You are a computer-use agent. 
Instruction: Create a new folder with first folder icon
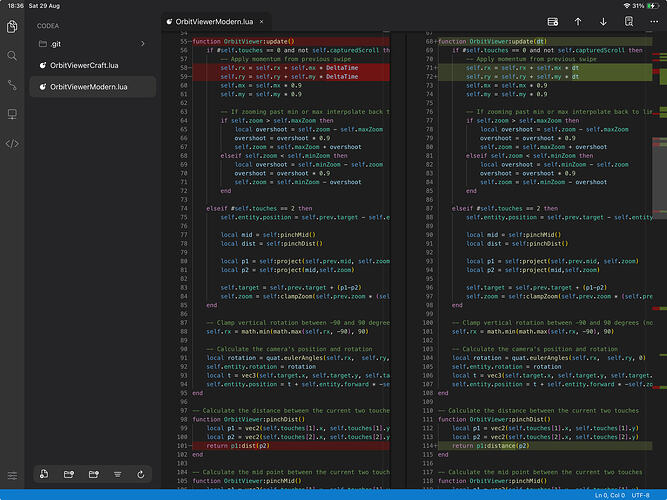tap(68, 474)
